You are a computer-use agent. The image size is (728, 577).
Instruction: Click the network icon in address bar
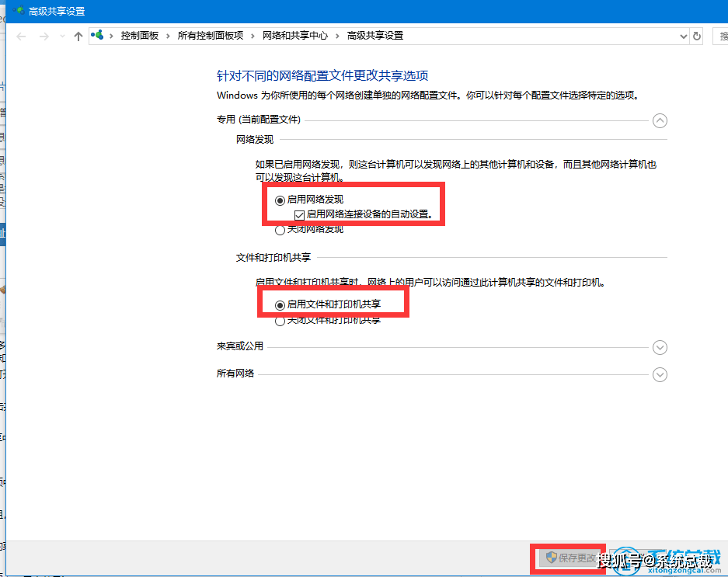coord(97,35)
